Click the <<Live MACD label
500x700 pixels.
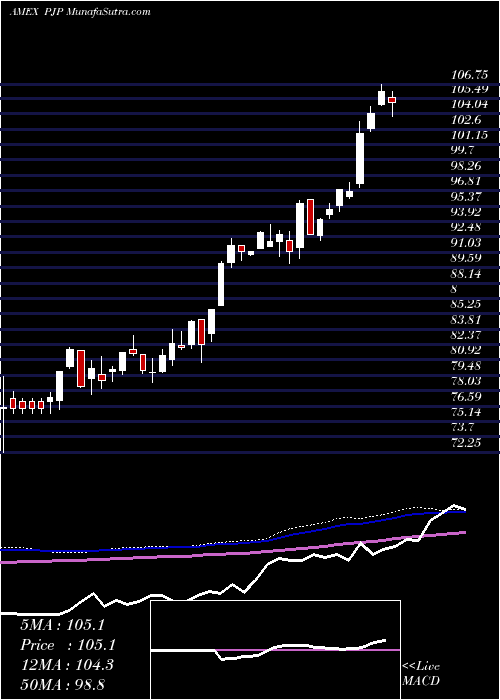click(x=421, y=673)
